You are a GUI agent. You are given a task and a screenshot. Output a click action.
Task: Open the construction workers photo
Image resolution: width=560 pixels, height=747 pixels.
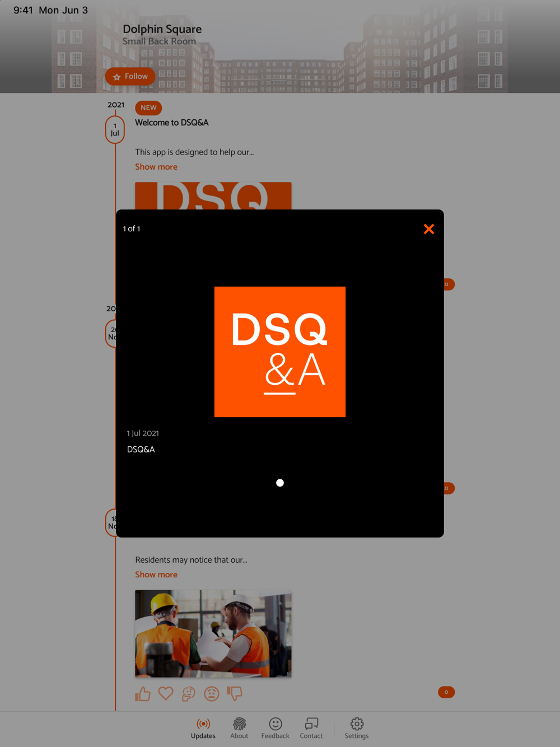pyautogui.click(x=213, y=634)
